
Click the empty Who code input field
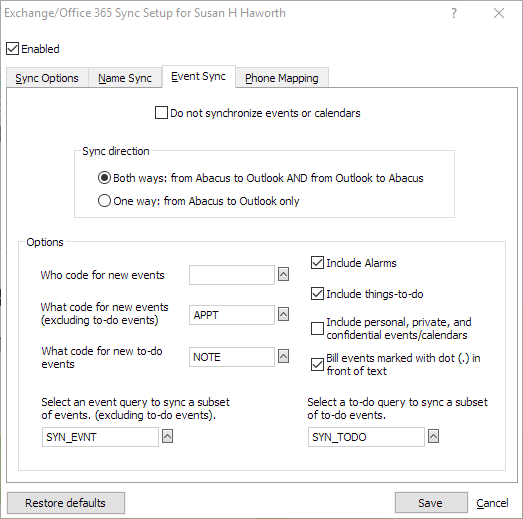232,275
